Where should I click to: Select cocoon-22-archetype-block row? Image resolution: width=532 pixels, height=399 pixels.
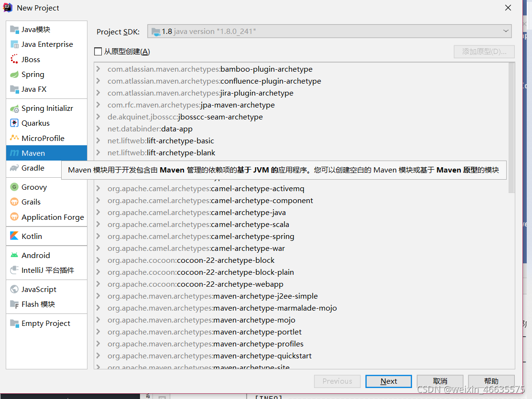coord(301,260)
